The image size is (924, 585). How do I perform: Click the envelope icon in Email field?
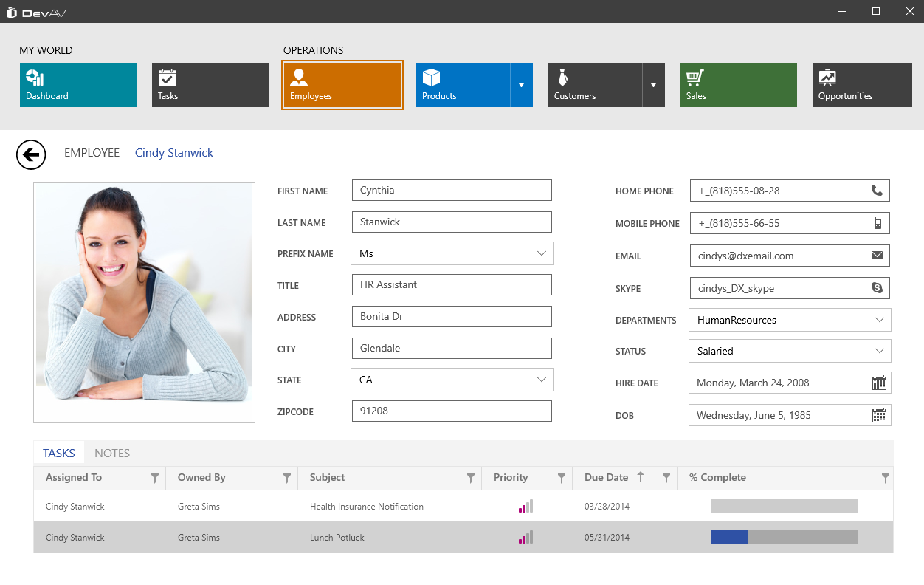[877, 256]
